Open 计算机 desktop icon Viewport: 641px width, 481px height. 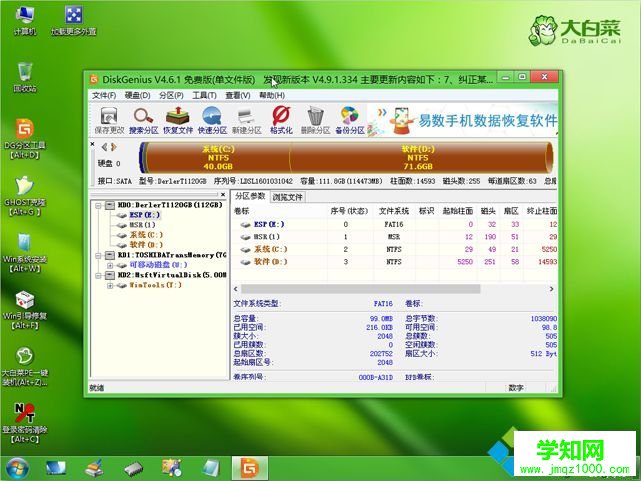25,20
